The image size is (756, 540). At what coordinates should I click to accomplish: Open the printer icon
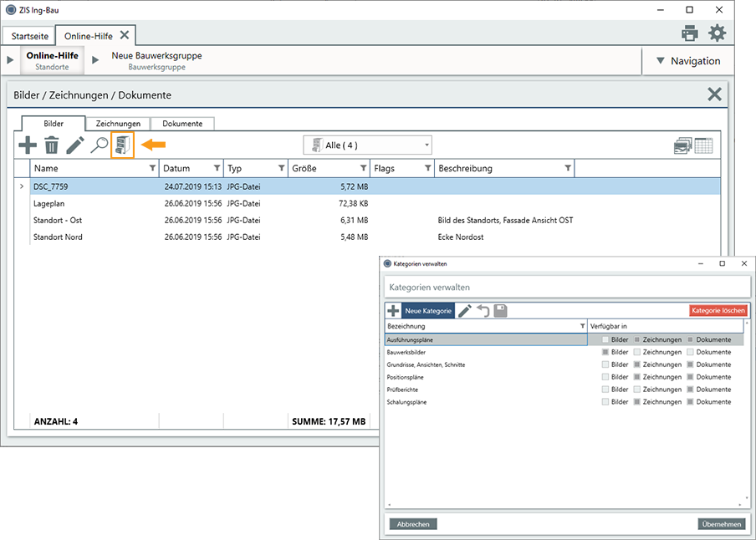[x=689, y=33]
